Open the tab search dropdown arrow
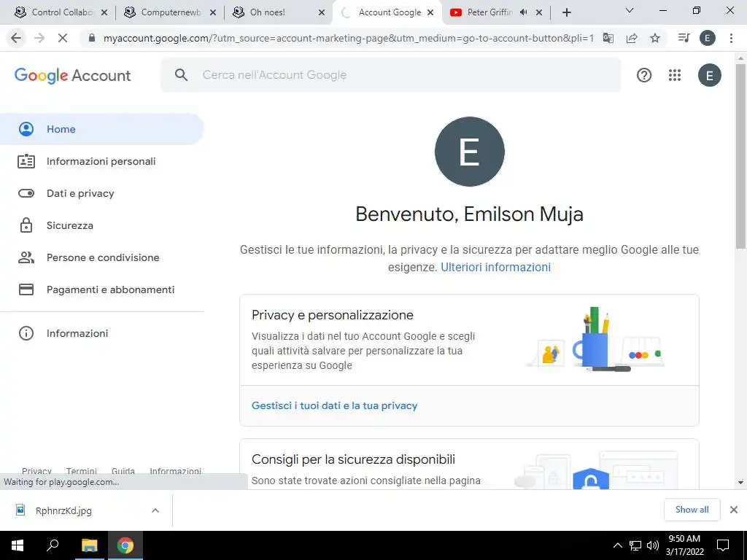The image size is (747, 560). pos(630,10)
